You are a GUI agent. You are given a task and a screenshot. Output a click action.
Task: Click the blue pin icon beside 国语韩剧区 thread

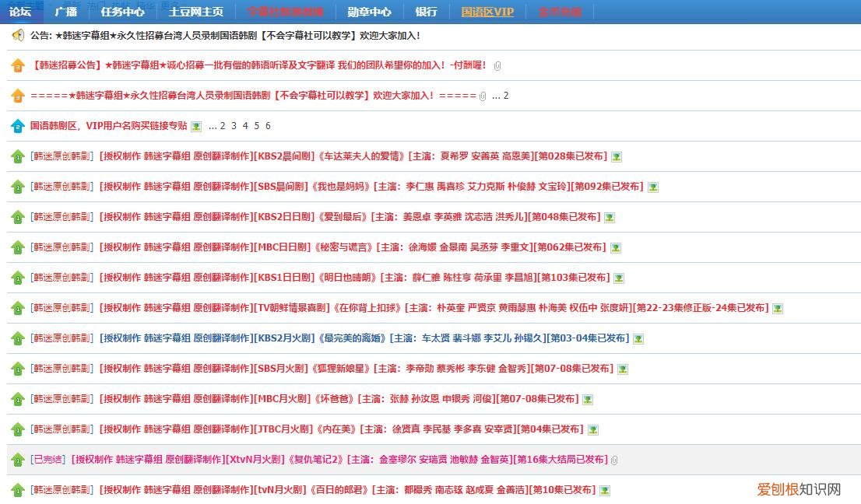pyautogui.click(x=18, y=126)
